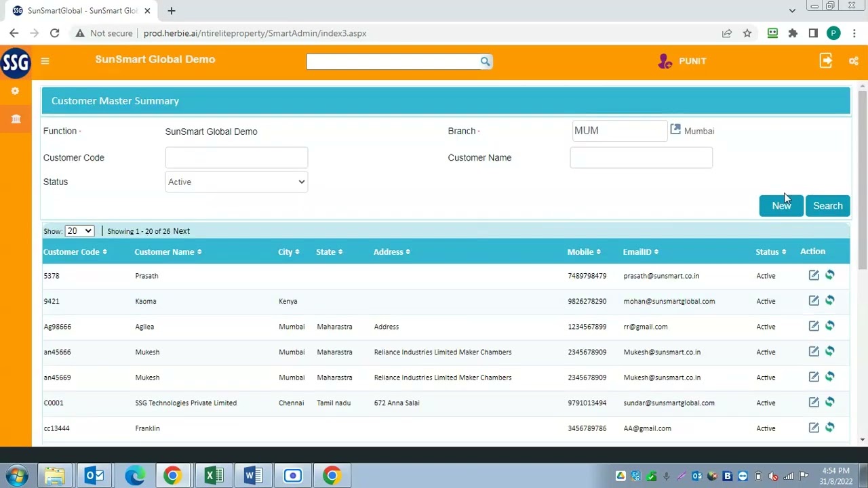Screen dimensions: 868x488
Task: Click refresh icon for Prasath row
Action: coord(830,274)
